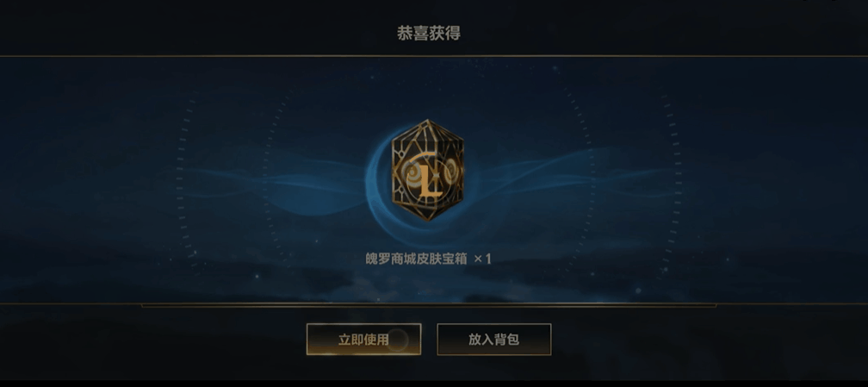Image resolution: width=868 pixels, height=387 pixels.
Task: Click the gold divider line under the title
Action: (x=434, y=56)
